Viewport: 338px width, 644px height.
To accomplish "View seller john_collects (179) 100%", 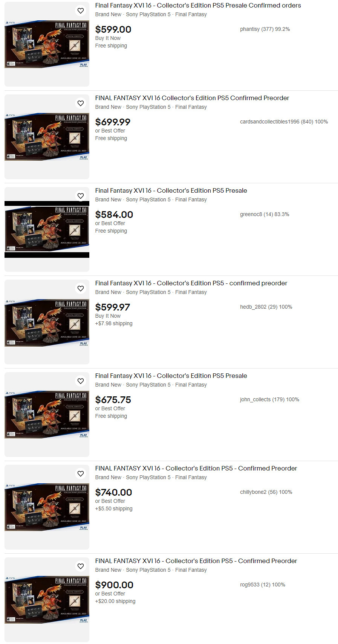I will pos(269,400).
